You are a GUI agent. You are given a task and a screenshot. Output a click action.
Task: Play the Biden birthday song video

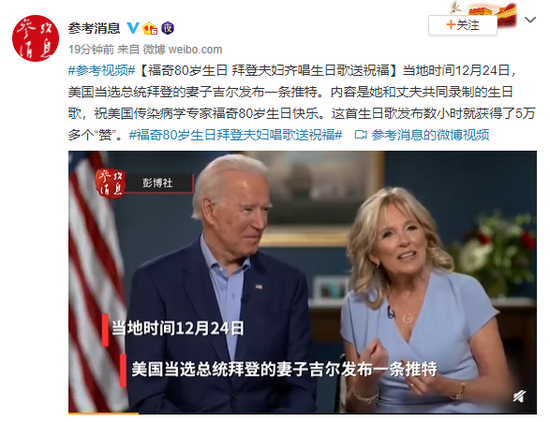pyautogui.click(x=302, y=282)
